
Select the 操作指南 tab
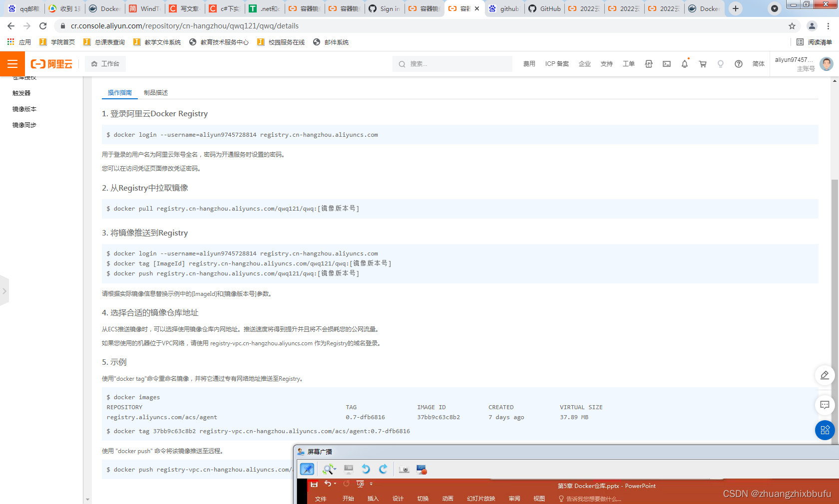point(120,93)
